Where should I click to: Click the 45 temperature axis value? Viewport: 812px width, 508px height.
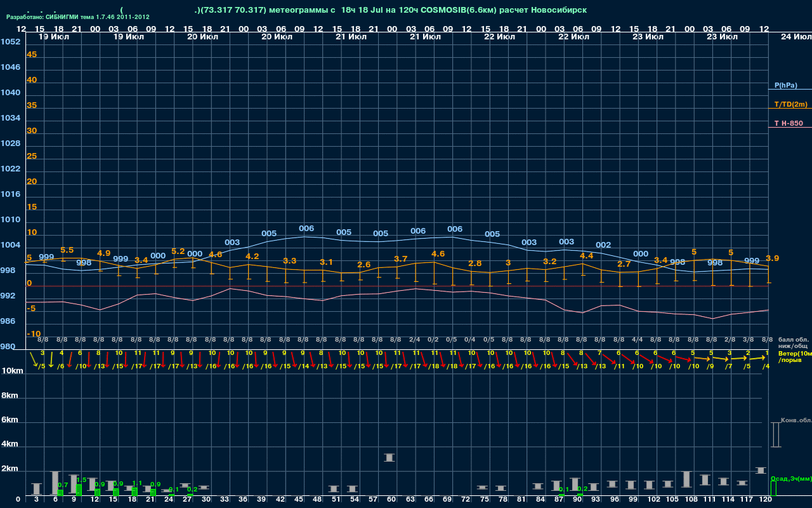[32, 55]
